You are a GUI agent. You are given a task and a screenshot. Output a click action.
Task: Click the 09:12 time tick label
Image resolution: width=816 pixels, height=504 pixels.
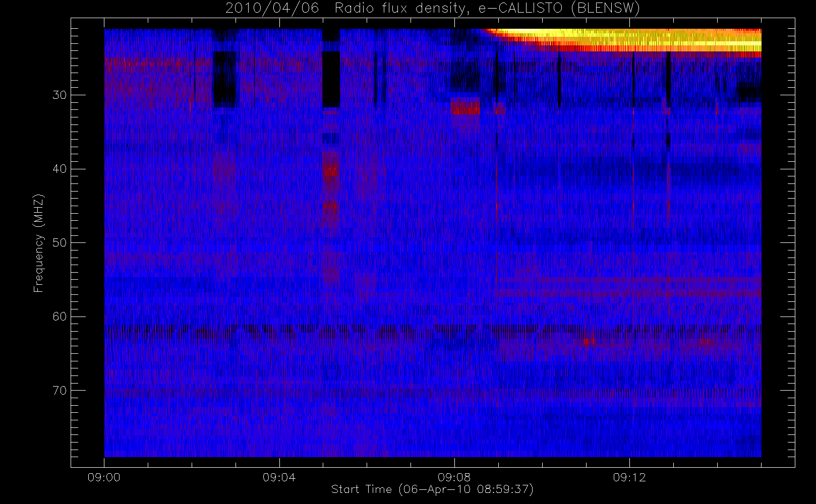click(x=629, y=477)
